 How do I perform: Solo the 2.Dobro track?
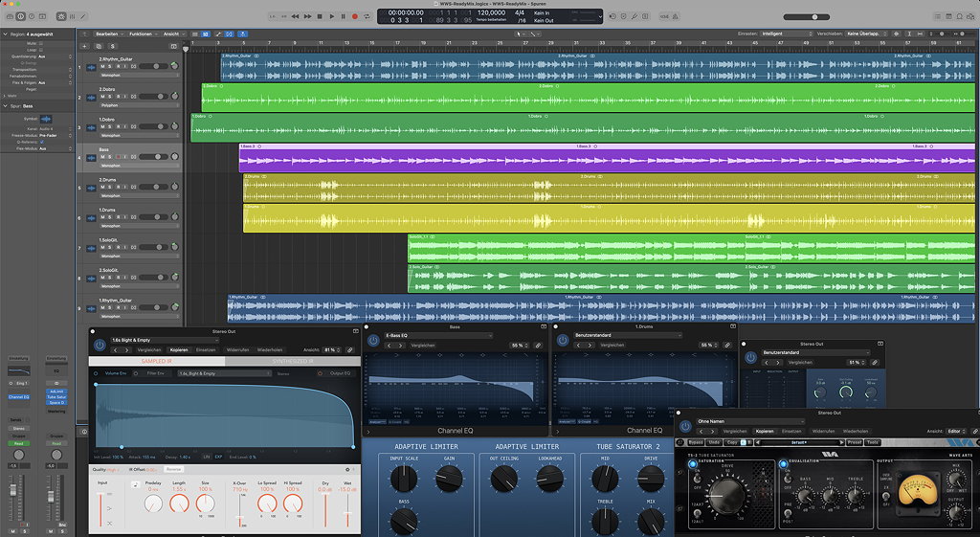click(109, 97)
